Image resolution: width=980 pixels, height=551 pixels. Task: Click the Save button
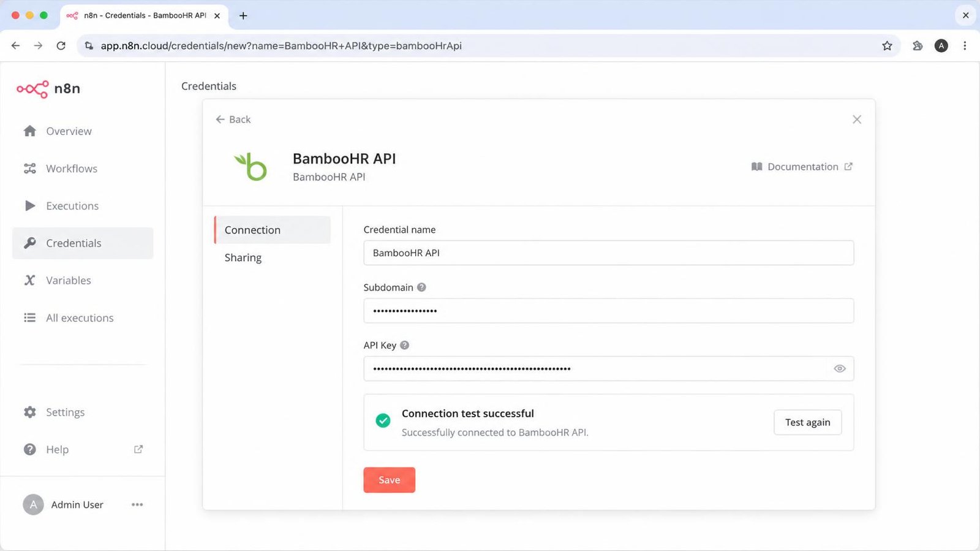(390, 480)
